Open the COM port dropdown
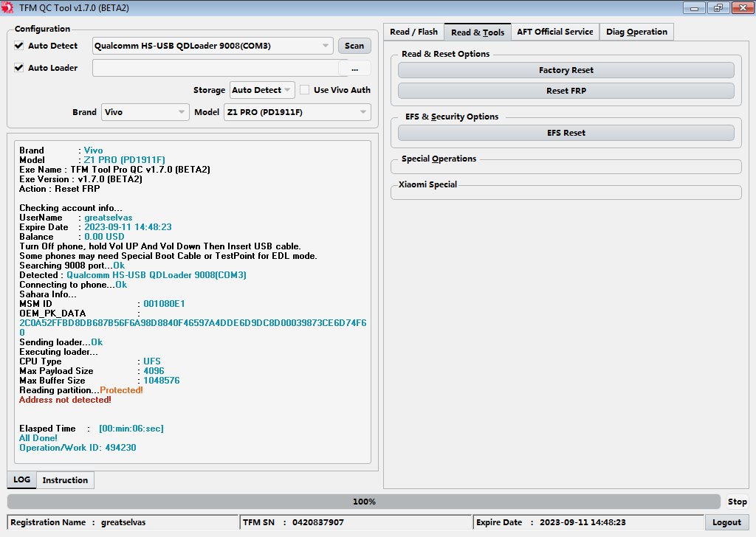This screenshot has width=756, height=537. tap(213, 46)
